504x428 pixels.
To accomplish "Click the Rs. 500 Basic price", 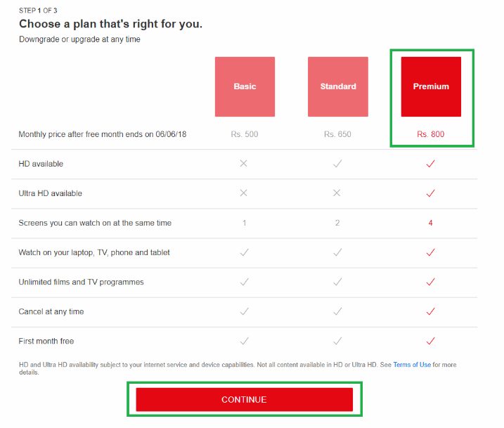I will tap(245, 134).
